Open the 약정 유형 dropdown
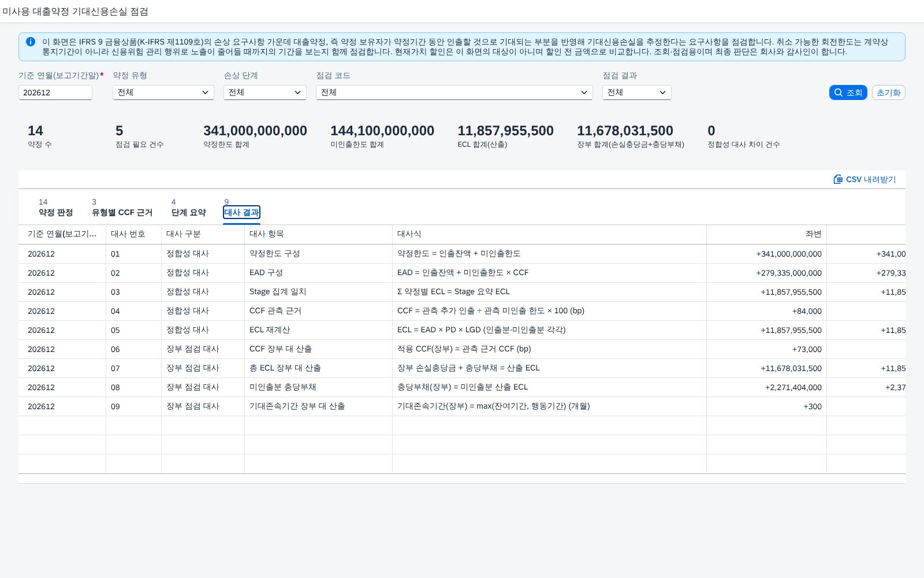This screenshot has width=924, height=578. coord(163,92)
